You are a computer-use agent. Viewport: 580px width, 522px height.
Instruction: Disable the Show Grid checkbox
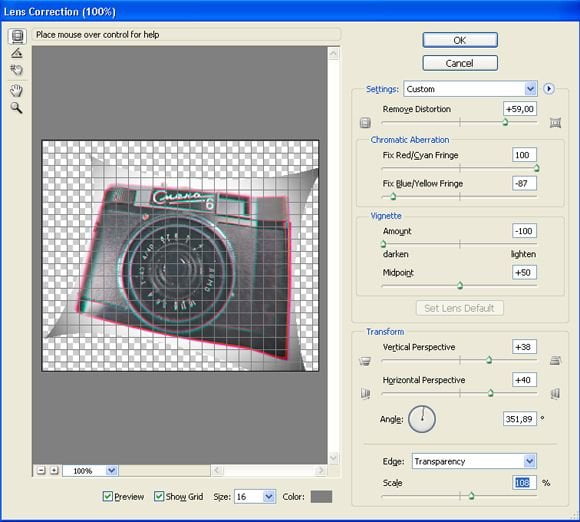pyautogui.click(x=159, y=496)
